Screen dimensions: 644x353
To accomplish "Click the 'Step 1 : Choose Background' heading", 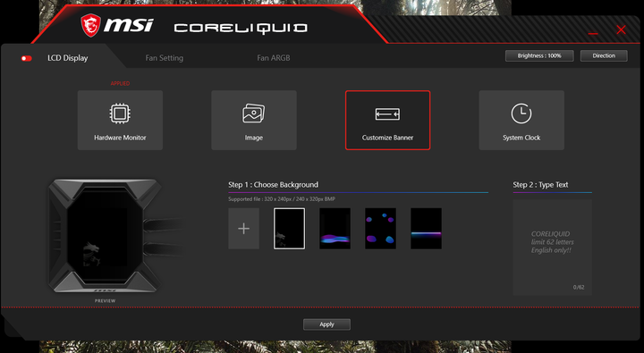I will 273,185.
